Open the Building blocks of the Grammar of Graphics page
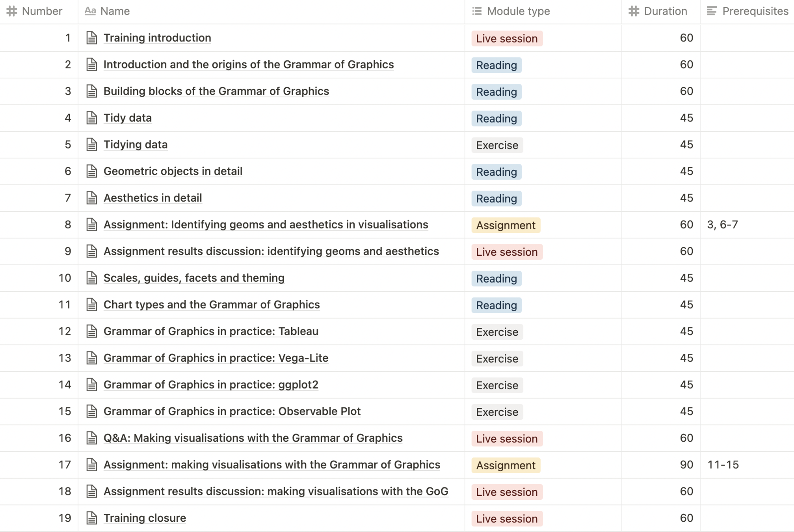The width and height of the screenshot is (794, 532). pos(216,91)
